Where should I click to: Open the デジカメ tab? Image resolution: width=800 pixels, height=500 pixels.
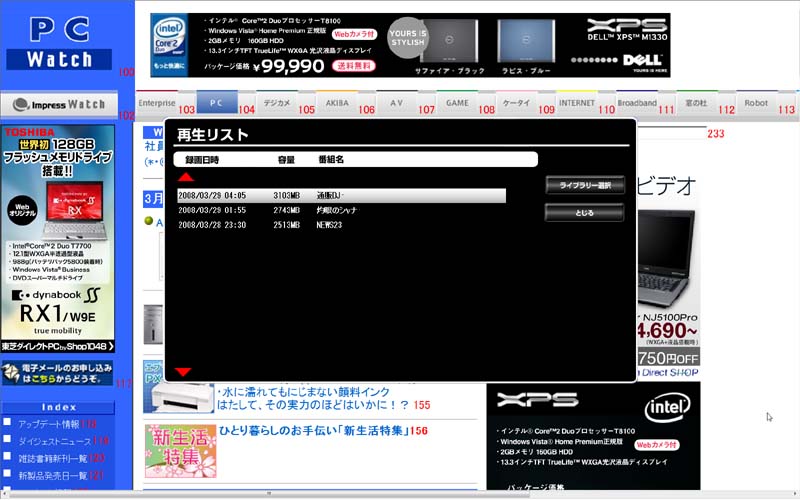(277, 103)
